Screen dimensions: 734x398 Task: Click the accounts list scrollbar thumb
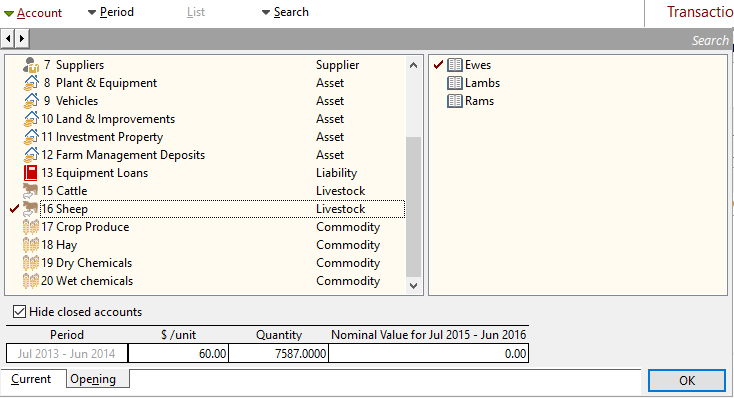[413, 207]
